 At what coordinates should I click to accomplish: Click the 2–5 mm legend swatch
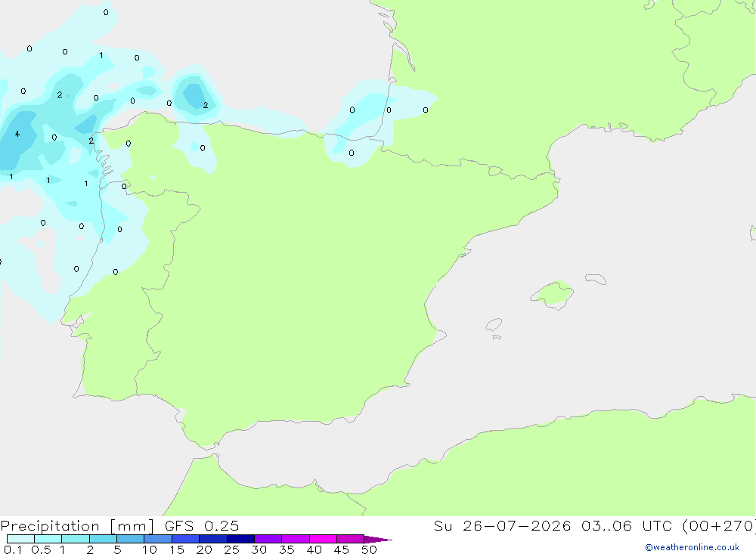(103, 539)
